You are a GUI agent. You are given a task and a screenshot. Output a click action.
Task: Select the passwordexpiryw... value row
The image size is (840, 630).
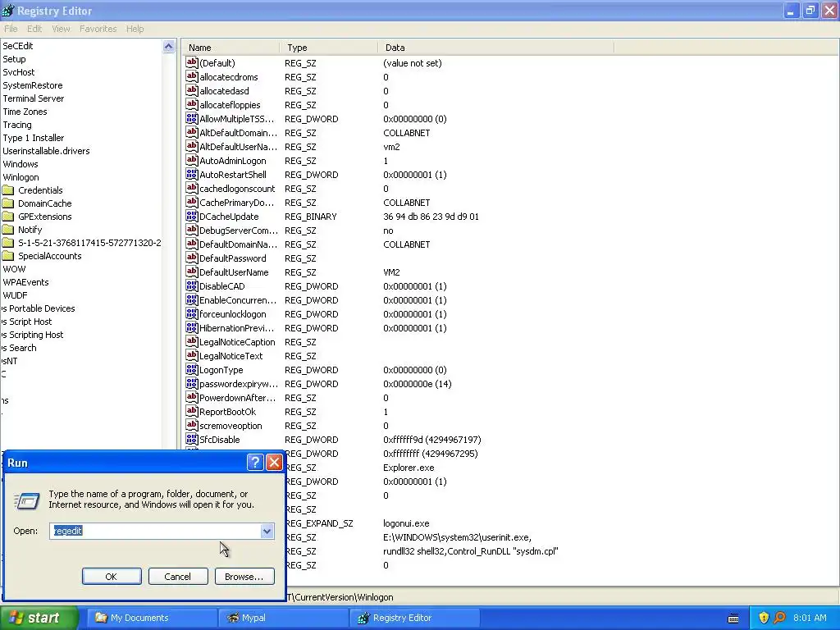(x=239, y=384)
